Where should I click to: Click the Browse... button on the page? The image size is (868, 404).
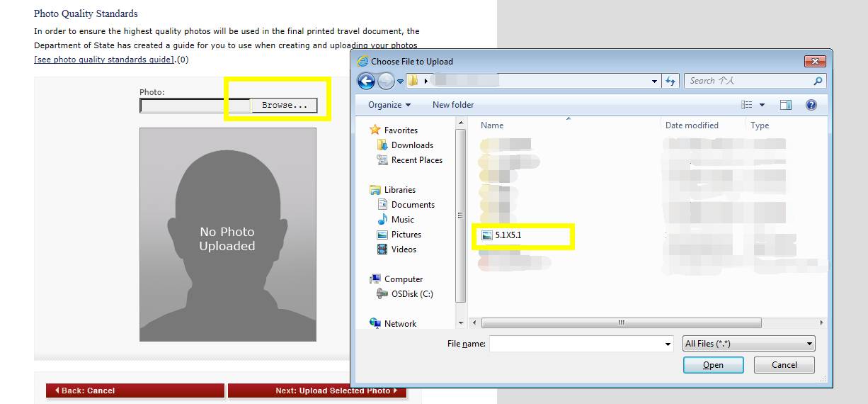coord(284,106)
